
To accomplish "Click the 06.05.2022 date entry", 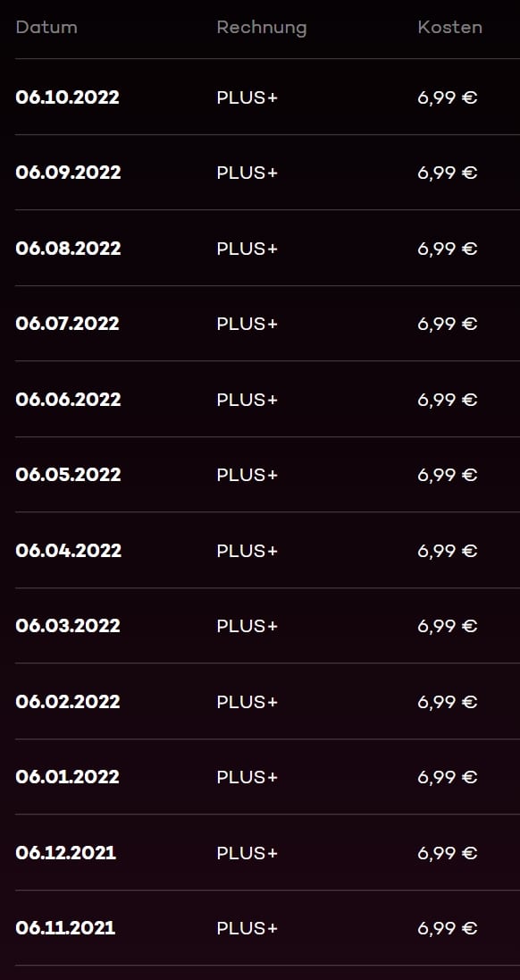I will coord(68,475).
